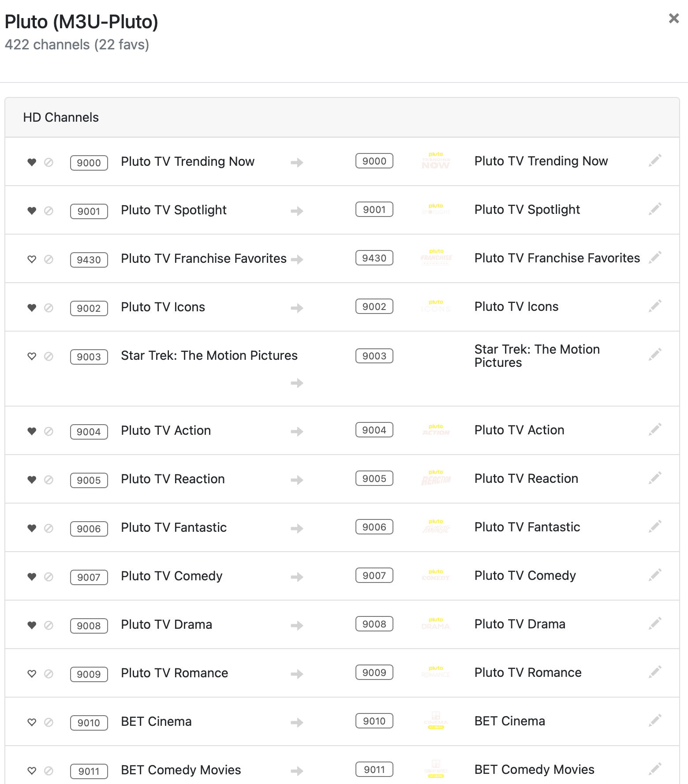Click source channel number 9430 box

(x=89, y=260)
